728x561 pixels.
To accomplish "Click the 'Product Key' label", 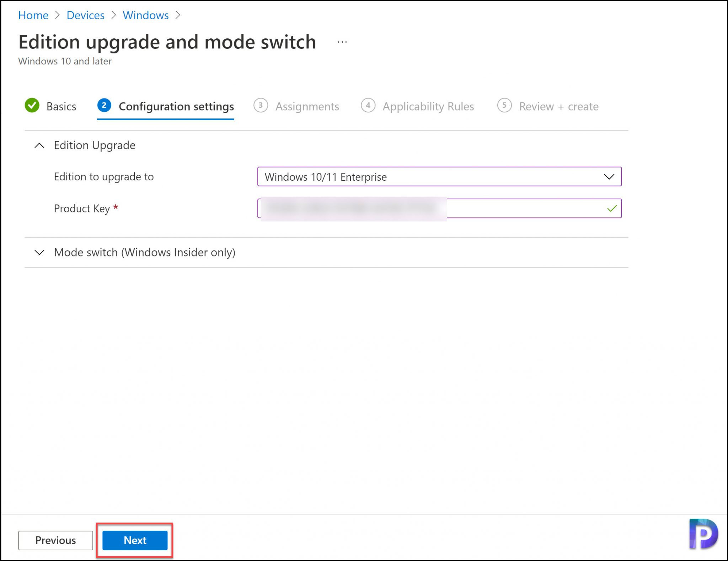I will (x=82, y=209).
